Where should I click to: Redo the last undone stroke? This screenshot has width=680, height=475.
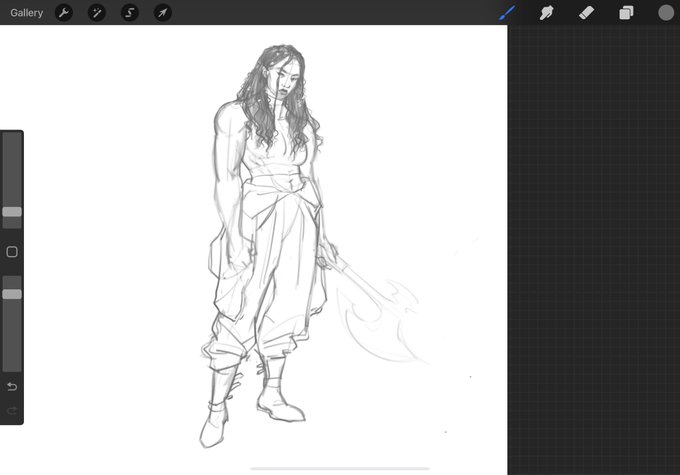click(12, 410)
